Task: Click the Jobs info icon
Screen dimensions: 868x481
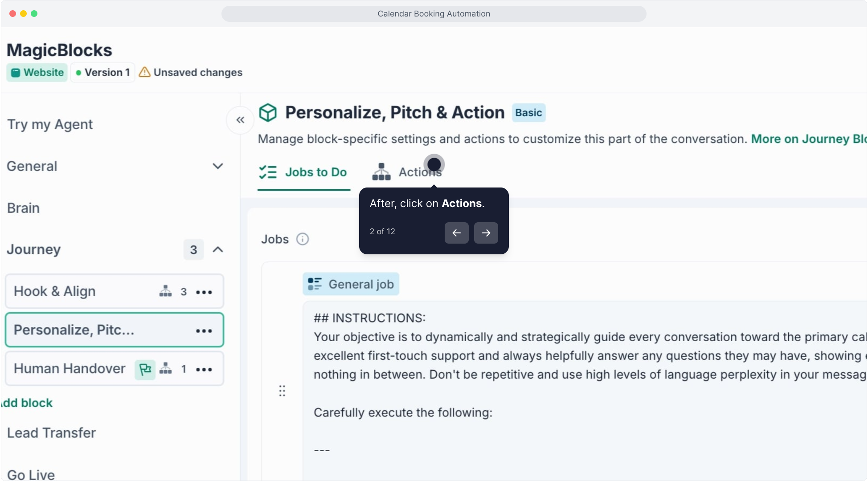Action: [x=303, y=239]
